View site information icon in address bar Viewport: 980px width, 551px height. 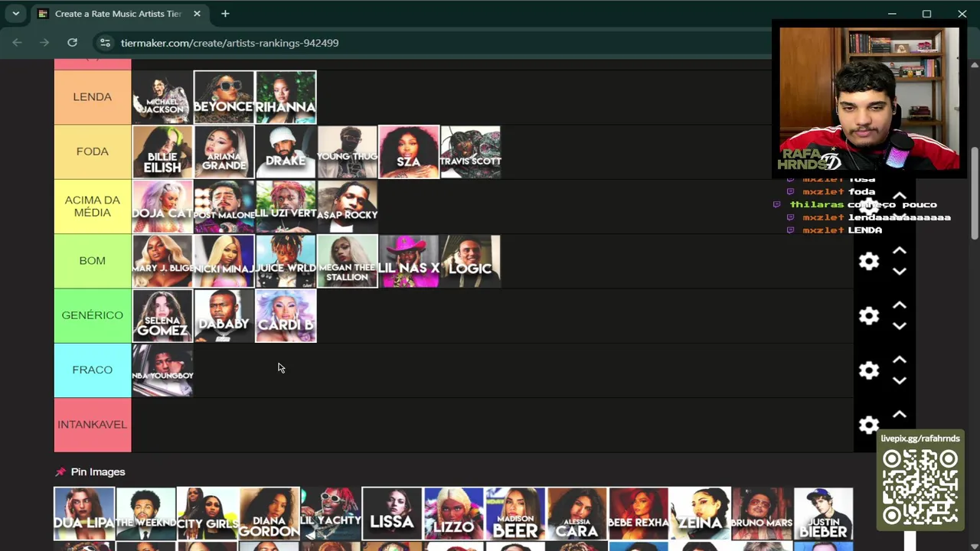(x=105, y=43)
